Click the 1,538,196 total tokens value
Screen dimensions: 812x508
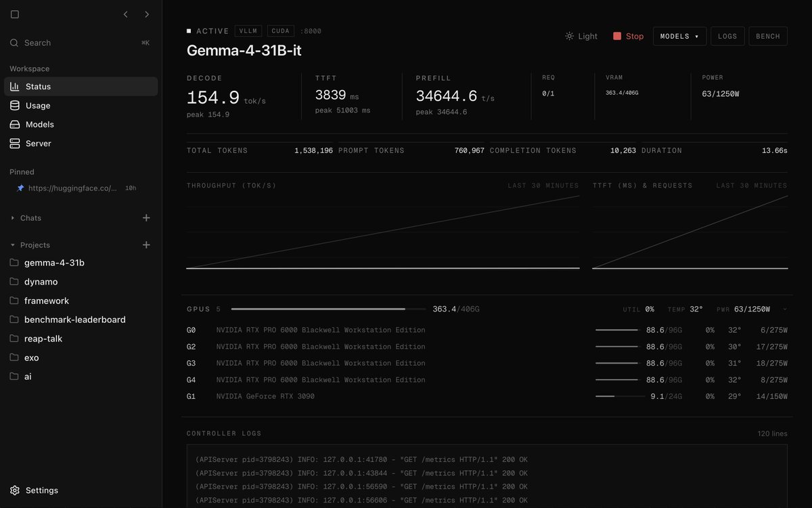click(x=313, y=150)
